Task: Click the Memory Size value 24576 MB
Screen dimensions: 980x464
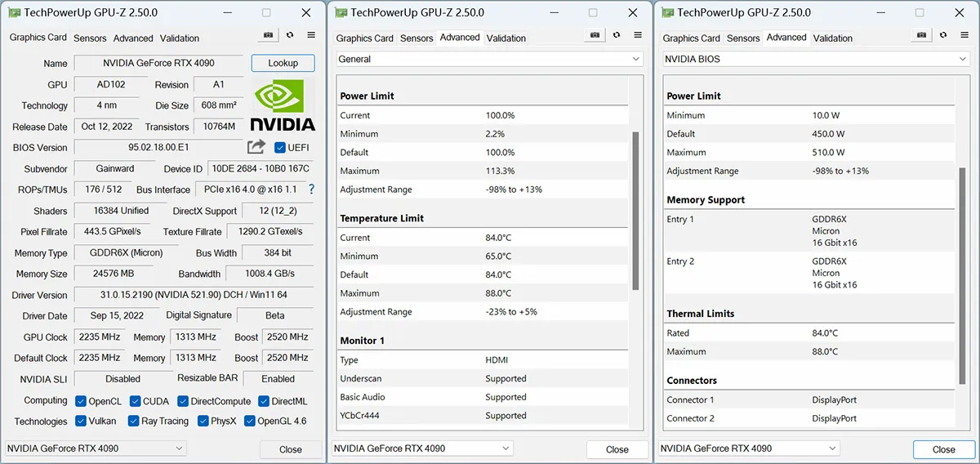Action: [114, 274]
